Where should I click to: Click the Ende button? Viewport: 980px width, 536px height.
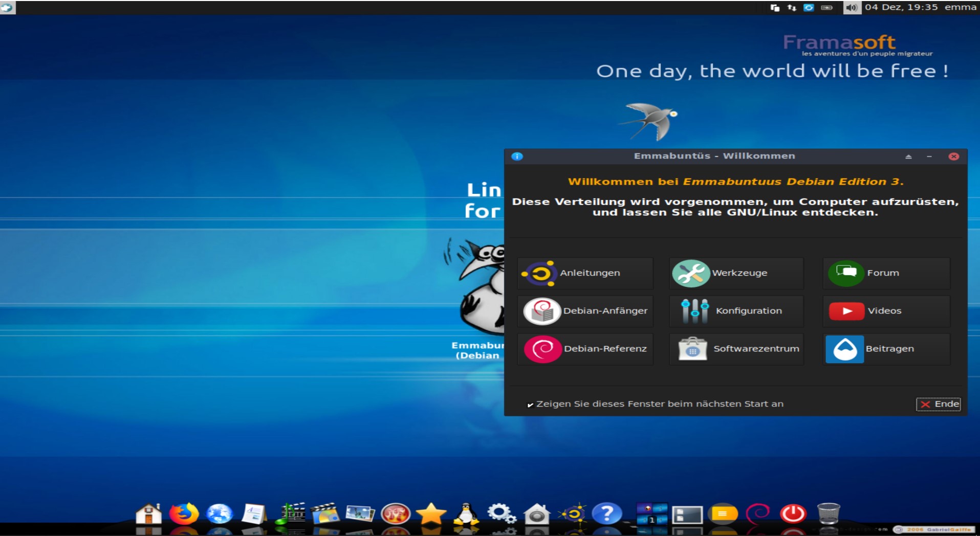click(939, 404)
